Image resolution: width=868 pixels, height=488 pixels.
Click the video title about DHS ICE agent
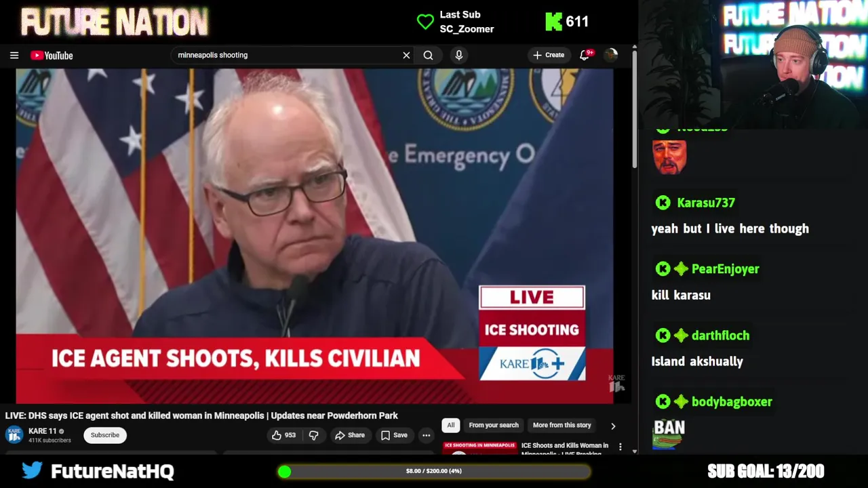click(x=201, y=415)
